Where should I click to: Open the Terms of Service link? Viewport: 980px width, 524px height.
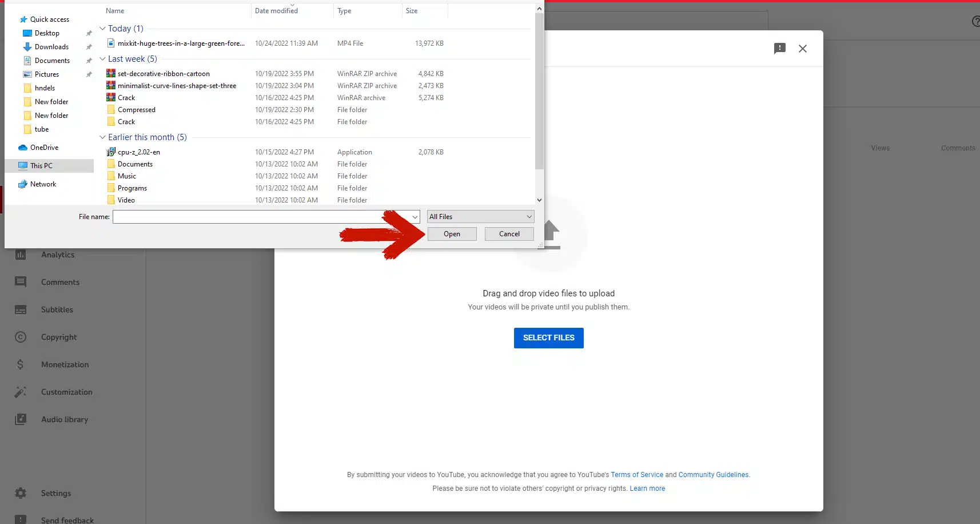(x=636, y=475)
